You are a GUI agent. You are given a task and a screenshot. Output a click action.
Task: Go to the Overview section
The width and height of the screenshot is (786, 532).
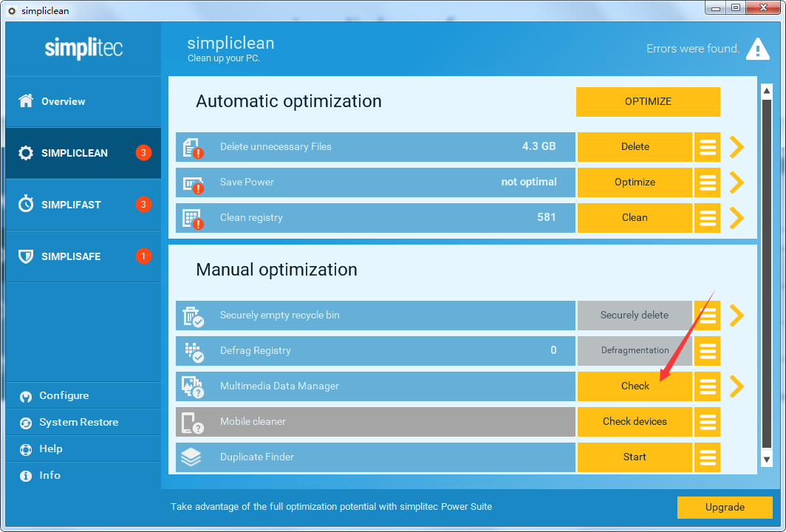63,101
